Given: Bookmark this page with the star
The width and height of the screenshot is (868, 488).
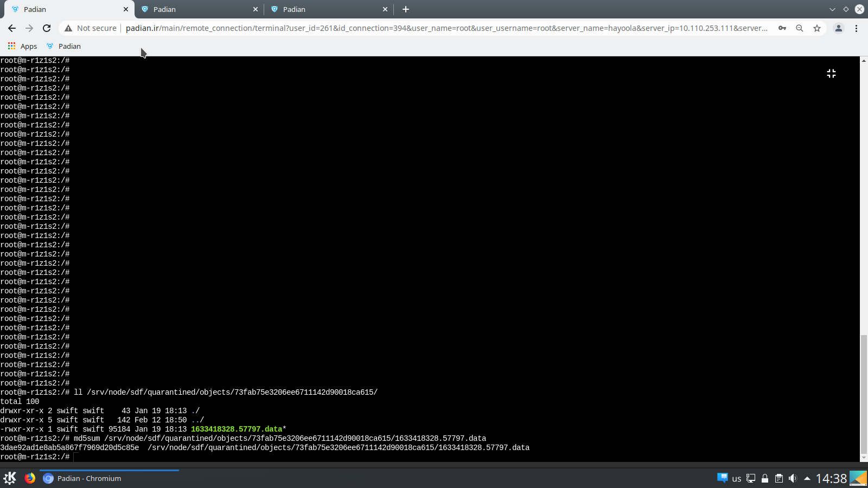Looking at the screenshot, I should click(817, 28).
